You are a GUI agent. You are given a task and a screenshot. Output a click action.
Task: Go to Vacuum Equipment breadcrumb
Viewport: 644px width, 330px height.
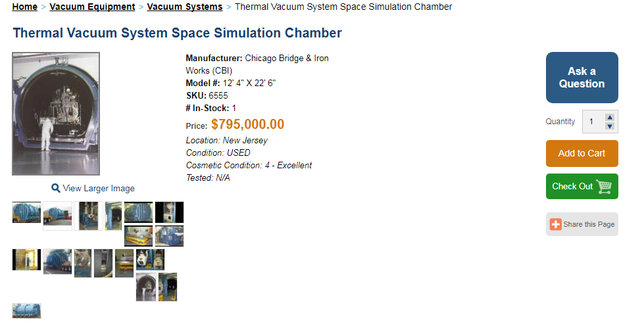point(92,7)
